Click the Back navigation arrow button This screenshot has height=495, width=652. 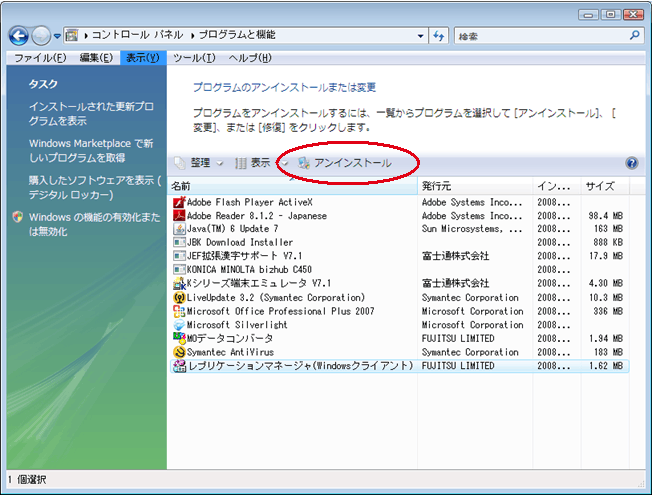coord(19,36)
